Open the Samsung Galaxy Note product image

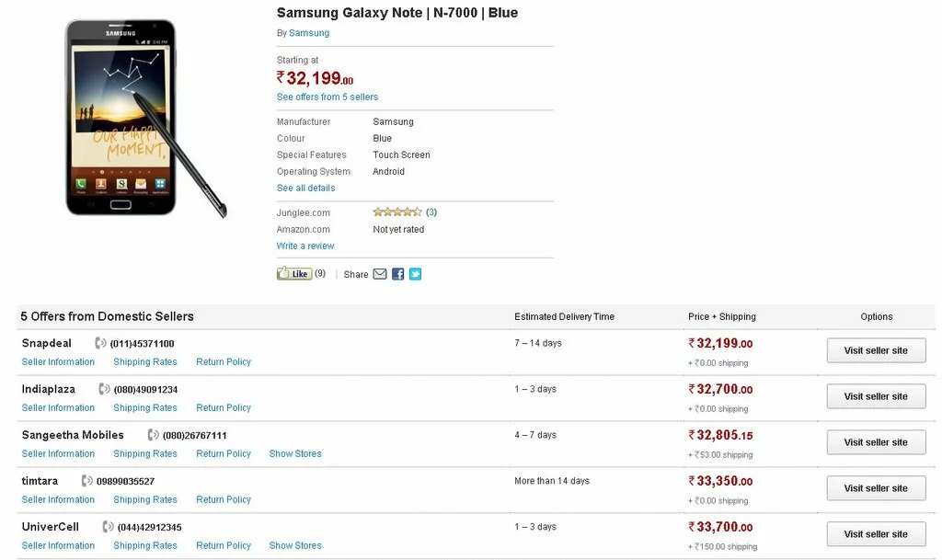[x=146, y=119]
